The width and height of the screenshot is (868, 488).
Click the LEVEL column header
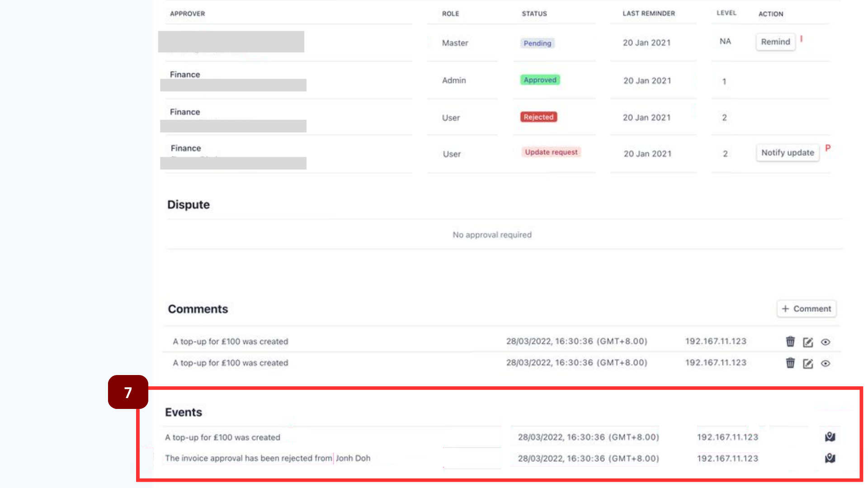(x=726, y=13)
